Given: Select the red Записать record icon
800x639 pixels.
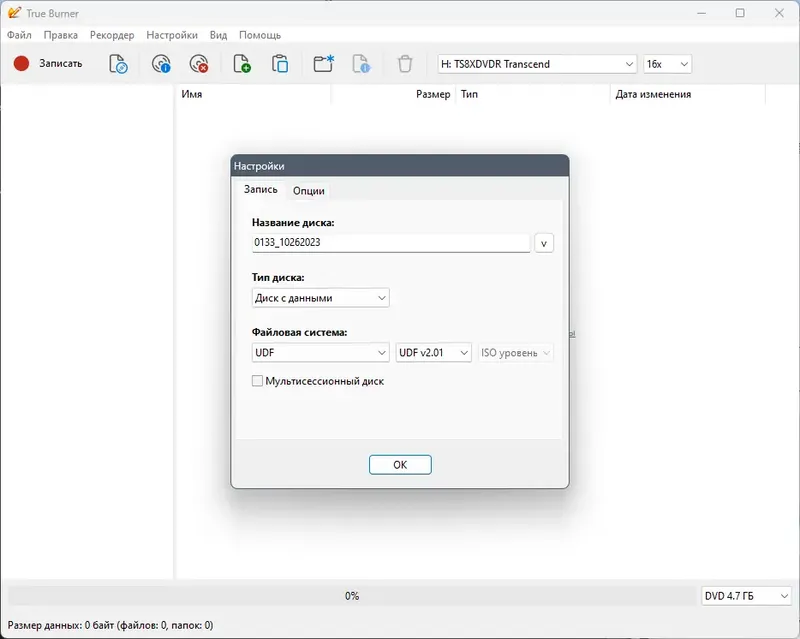Looking at the screenshot, I should (22, 62).
